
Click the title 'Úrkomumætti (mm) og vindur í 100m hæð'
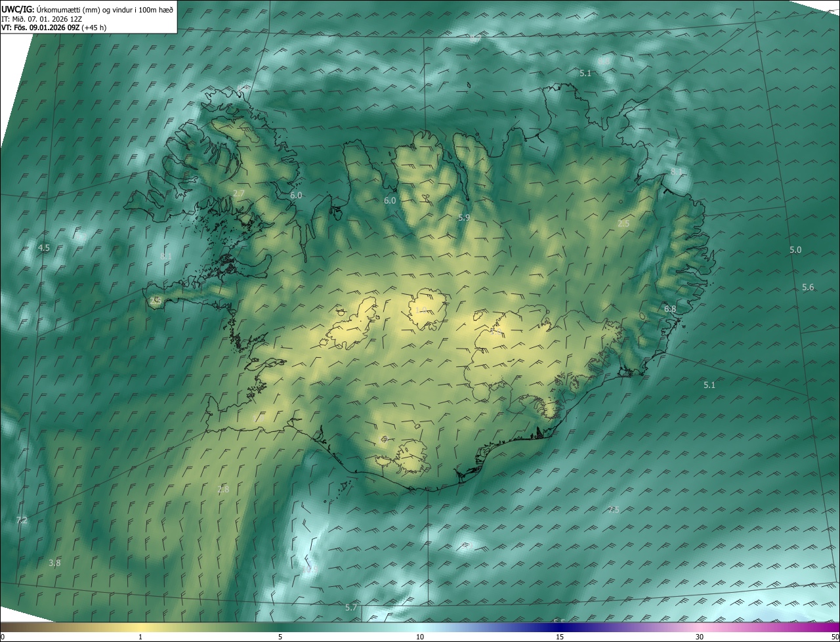[x=104, y=9]
